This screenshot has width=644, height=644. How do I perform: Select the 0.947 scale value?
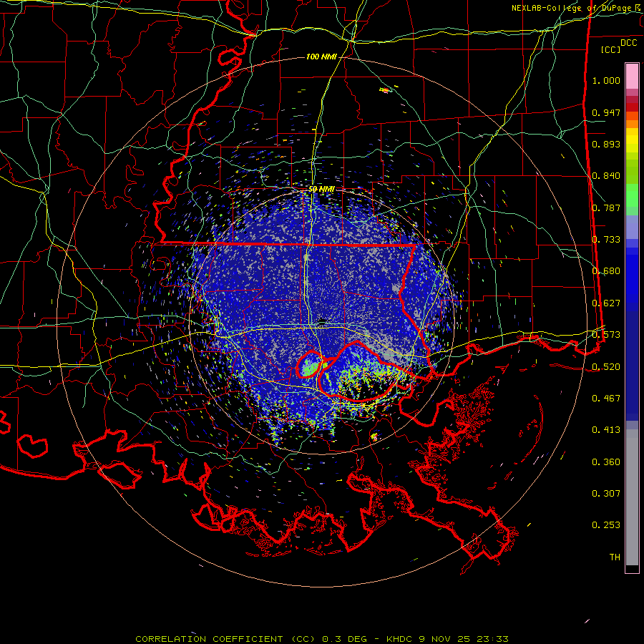(x=606, y=112)
